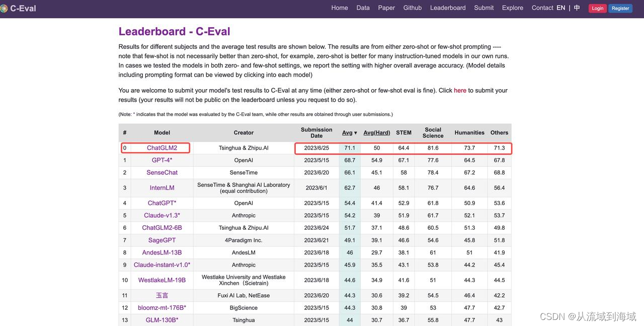This screenshot has height=326, width=644.
Task: Open the WestlakeLM-19B model link
Action: (x=162, y=280)
